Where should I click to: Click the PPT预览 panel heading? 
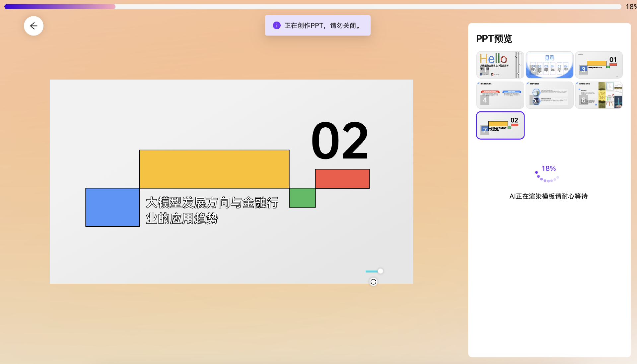pos(494,39)
